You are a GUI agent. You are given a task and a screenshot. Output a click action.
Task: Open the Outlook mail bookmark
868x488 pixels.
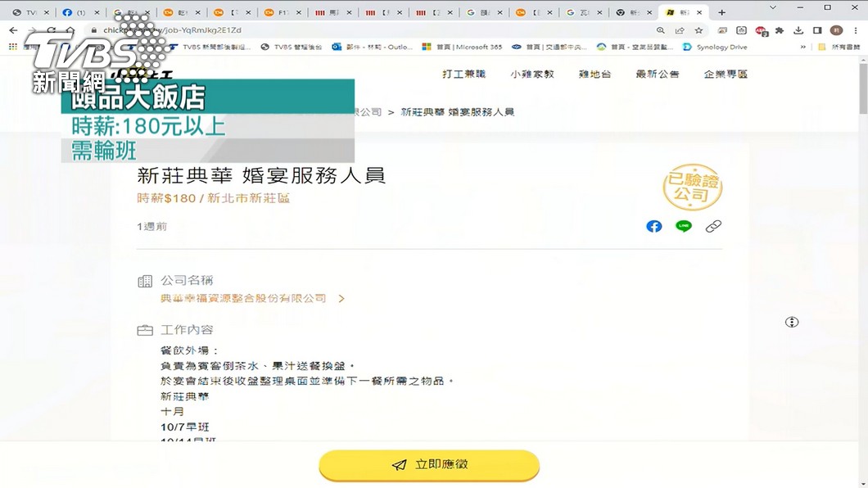pyautogui.click(x=373, y=47)
